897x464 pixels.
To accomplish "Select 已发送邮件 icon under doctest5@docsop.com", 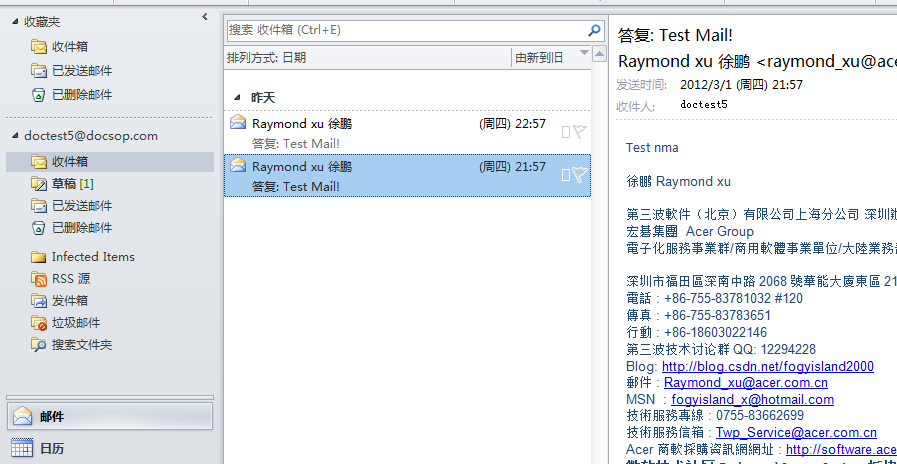I will coord(39,205).
